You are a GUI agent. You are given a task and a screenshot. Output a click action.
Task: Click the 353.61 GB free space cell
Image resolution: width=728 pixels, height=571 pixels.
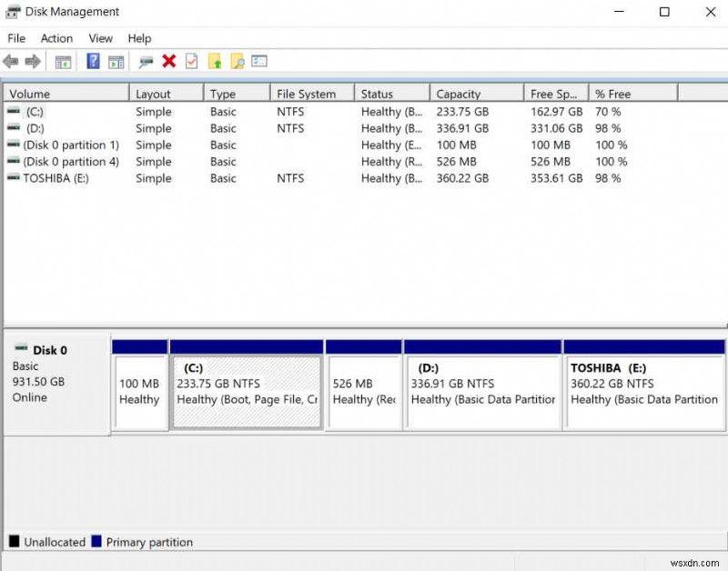click(556, 178)
